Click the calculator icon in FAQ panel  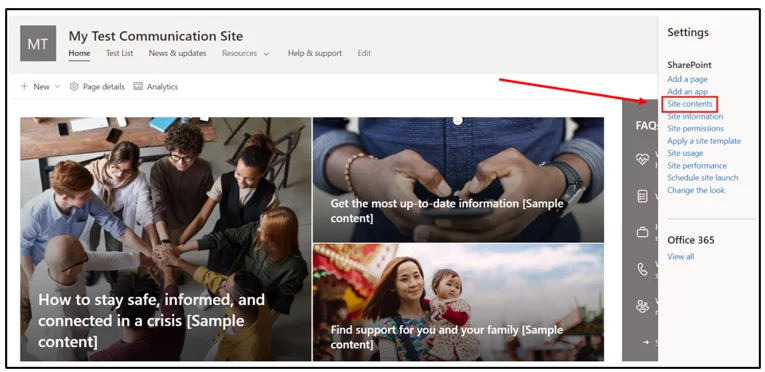click(x=643, y=196)
